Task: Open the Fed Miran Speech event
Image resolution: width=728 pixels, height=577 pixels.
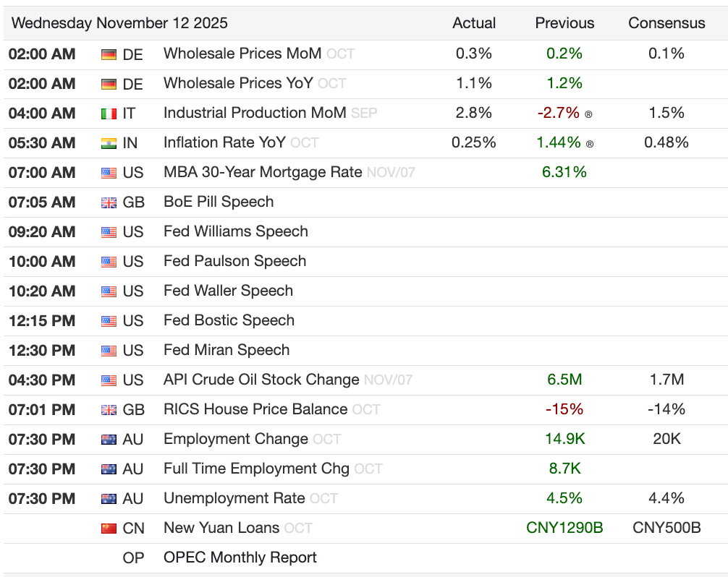Action: click(227, 350)
